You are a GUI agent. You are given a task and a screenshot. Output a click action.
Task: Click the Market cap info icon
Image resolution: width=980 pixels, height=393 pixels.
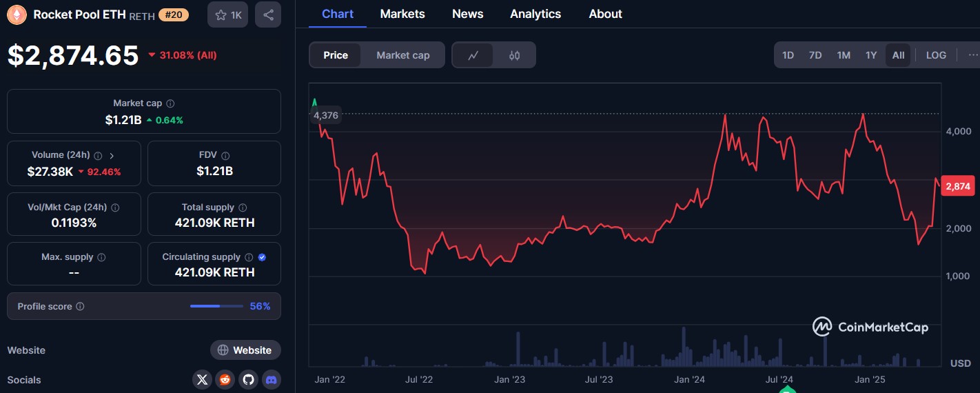click(x=171, y=103)
